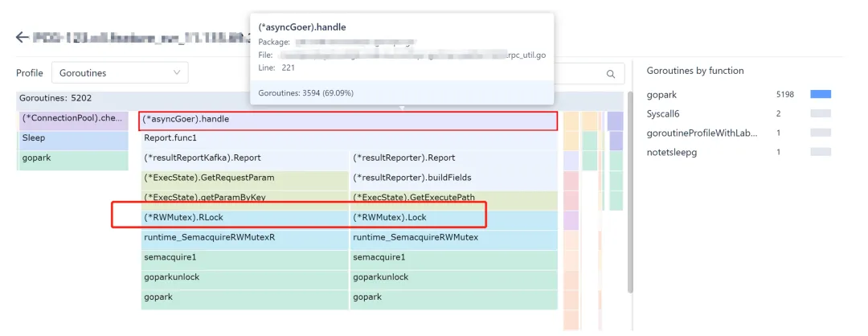This screenshot has height=336, width=868.
Task: Click the runtime_SemacquireRWMutexR frame
Action: 244,238
